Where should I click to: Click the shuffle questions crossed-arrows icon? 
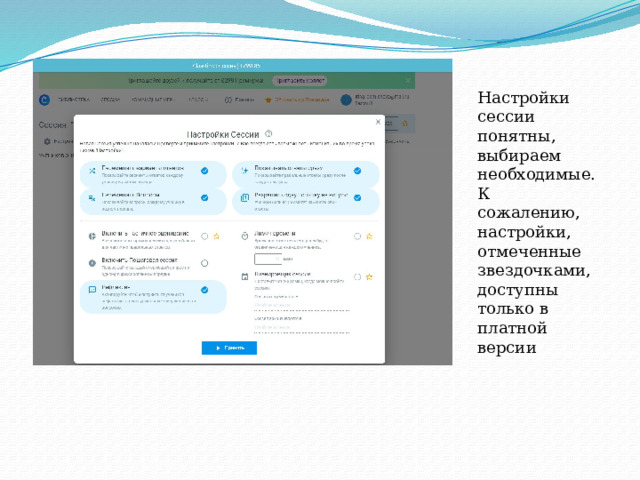[92, 171]
